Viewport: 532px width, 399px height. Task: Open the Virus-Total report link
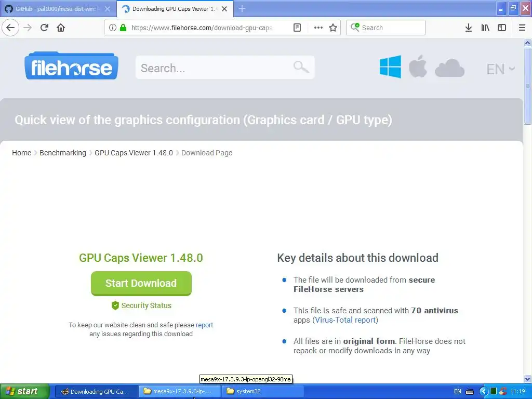point(345,320)
